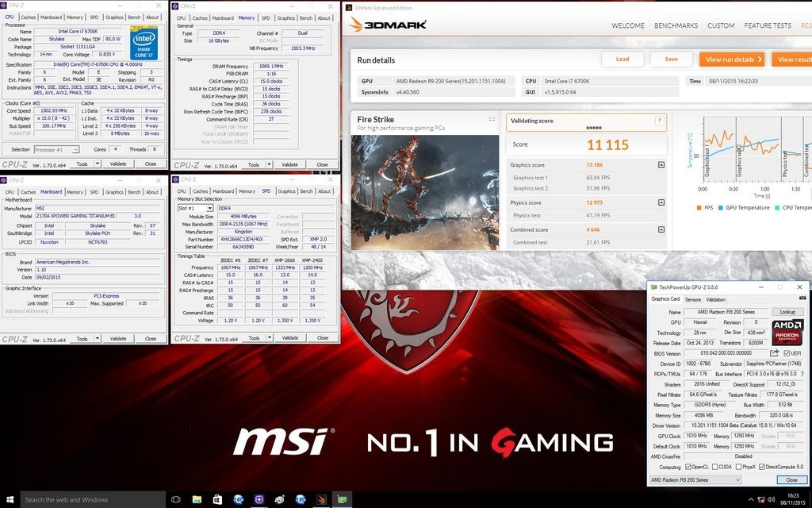Open the About tab in the CPU-Z SPD window
The width and height of the screenshot is (812, 508).
(x=324, y=191)
